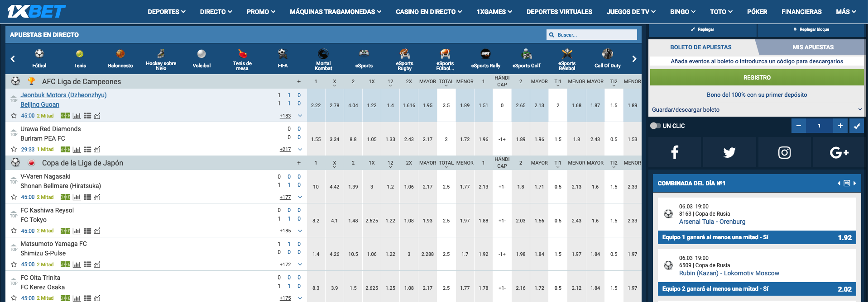Favorite the V-Varen Nagasaki match star
868x302 pixels.
coord(14,197)
